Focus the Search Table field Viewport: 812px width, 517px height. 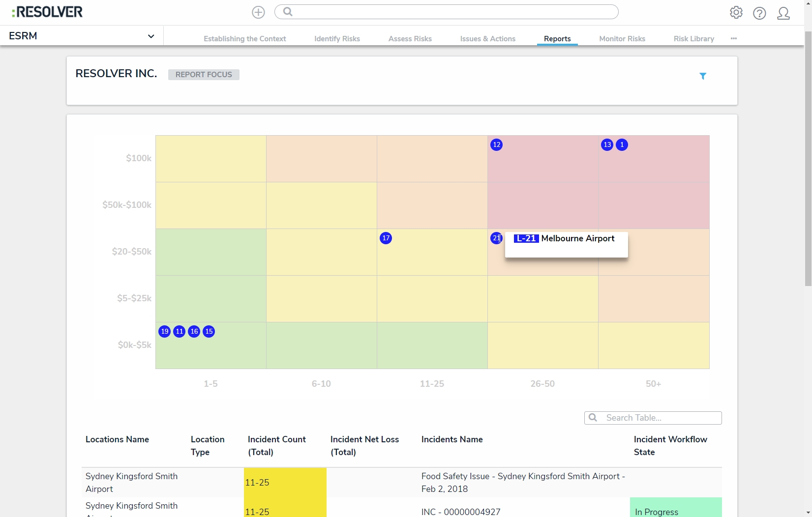659,418
